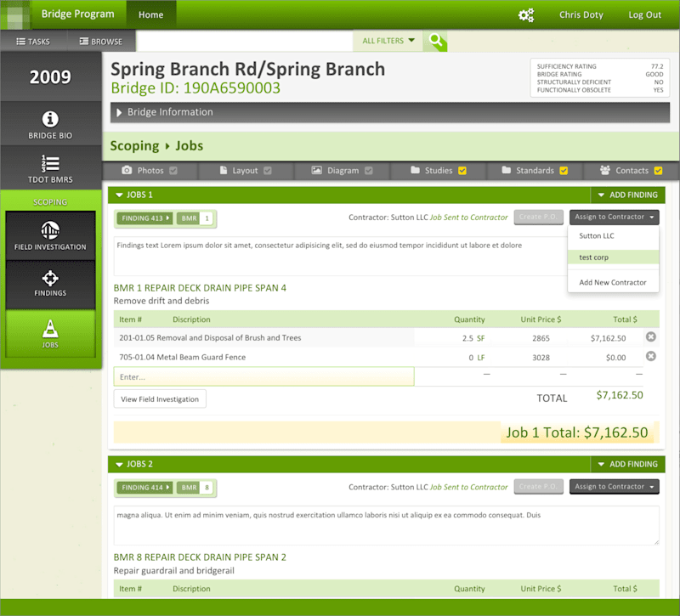
Task: Switch to the Browse tab
Action: click(x=101, y=42)
